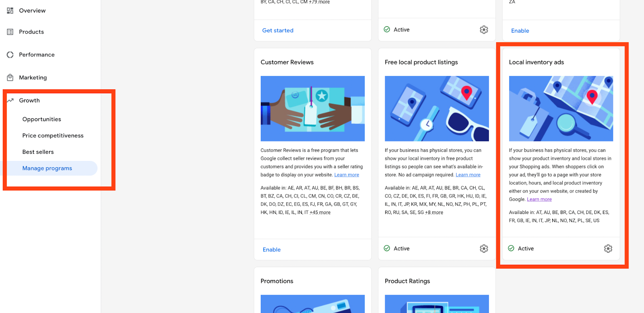Image resolution: width=644 pixels, height=313 pixels.
Task: Click the Get started link
Action: [x=278, y=31]
